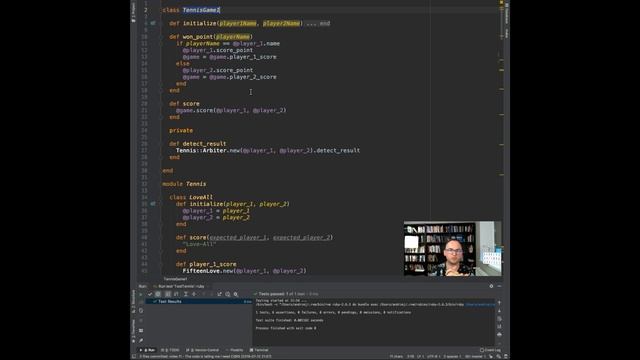Select the Run test TestTennis tab
Viewport: 640px width, 360px height.
pyautogui.click(x=179, y=287)
